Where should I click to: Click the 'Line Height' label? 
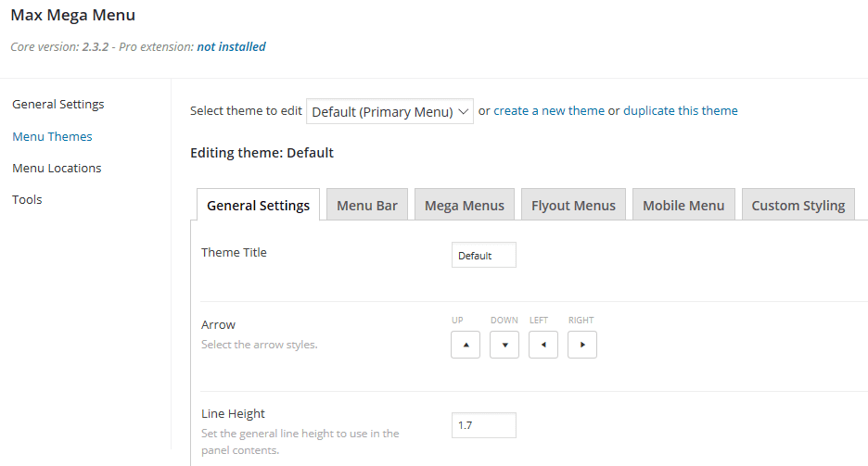tap(233, 413)
